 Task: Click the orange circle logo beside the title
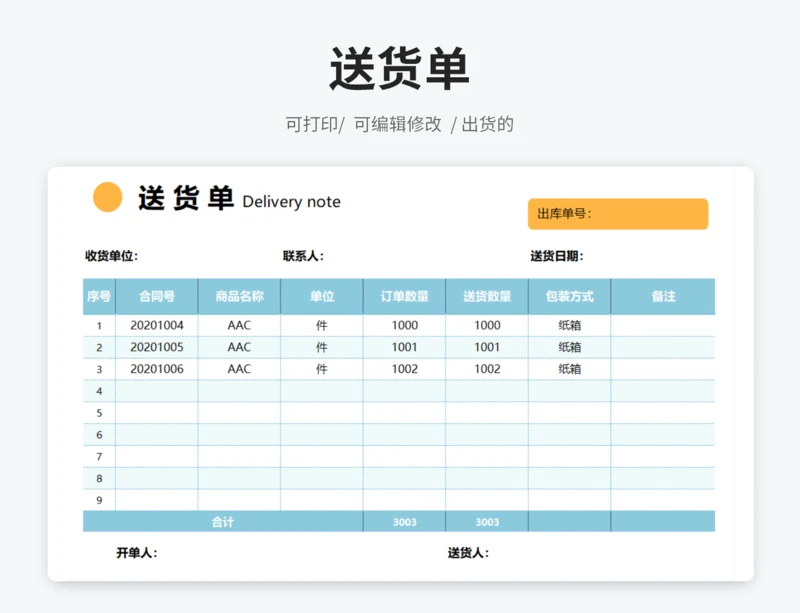pos(107,197)
